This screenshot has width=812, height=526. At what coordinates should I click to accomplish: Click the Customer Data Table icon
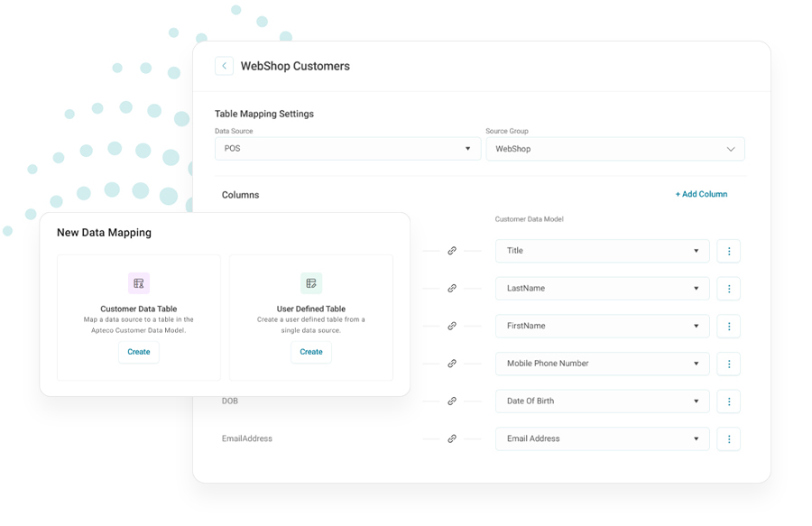138,282
